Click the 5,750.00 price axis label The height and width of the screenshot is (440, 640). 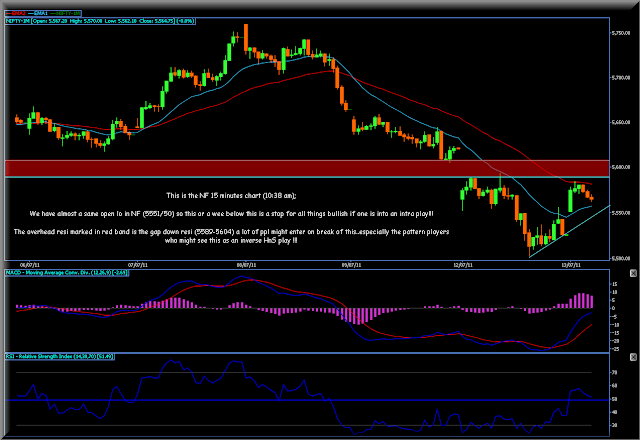pos(620,33)
